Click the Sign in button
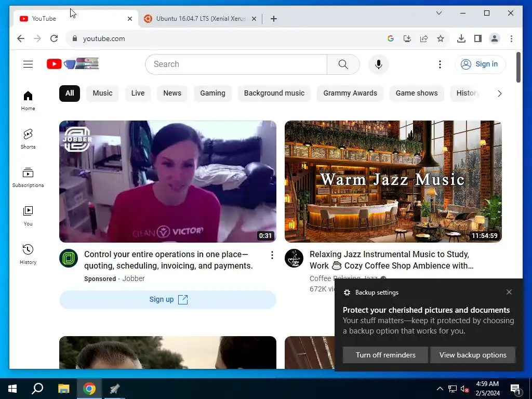Image resolution: width=532 pixels, height=399 pixels. (x=480, y=64)
